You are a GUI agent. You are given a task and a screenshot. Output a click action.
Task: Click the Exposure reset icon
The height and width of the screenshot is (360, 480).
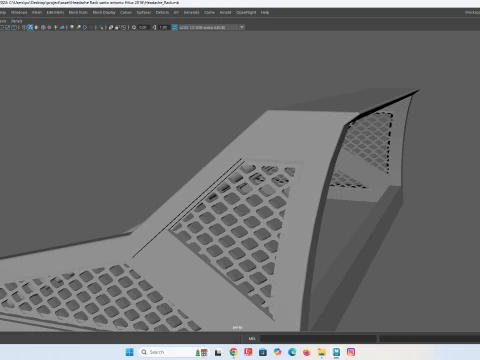click(134, 27)
